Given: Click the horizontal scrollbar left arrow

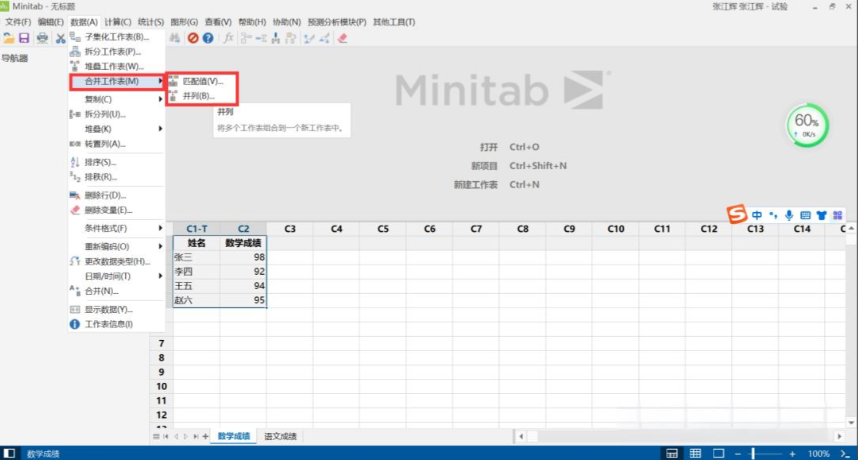Looking at the screenshot, I should click(521, 436).
